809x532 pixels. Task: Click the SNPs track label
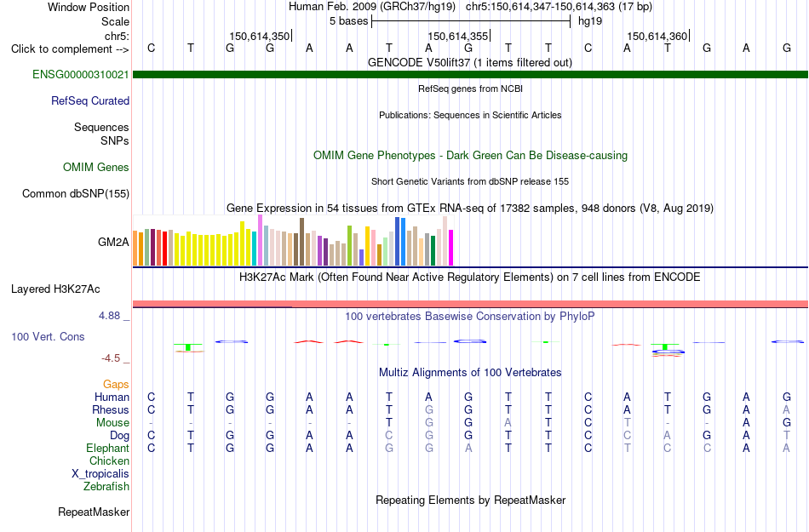click(115, 140)
